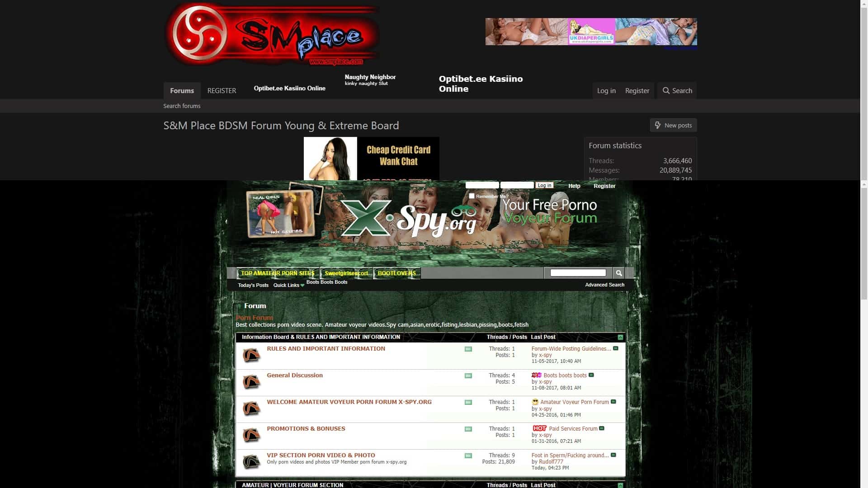Image resolution: width=868 pixels, height=488 pixels.
Task: Click Log in on the SMplace navigation bar
Action: tap(606, 90)
